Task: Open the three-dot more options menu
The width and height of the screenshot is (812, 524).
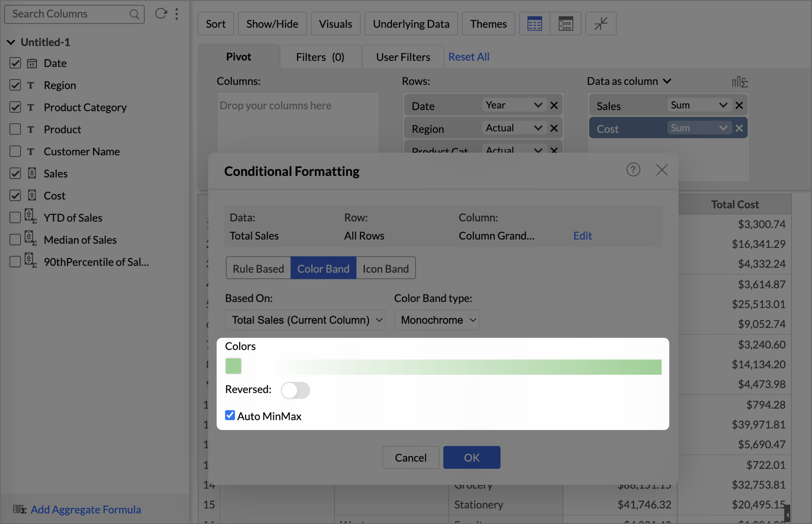Action: point(177,14)
